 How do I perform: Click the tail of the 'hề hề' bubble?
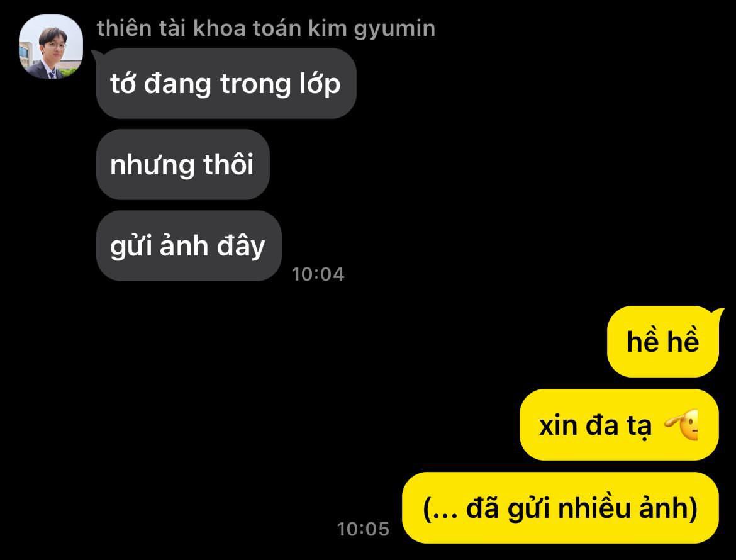click(x=716, y=313)
